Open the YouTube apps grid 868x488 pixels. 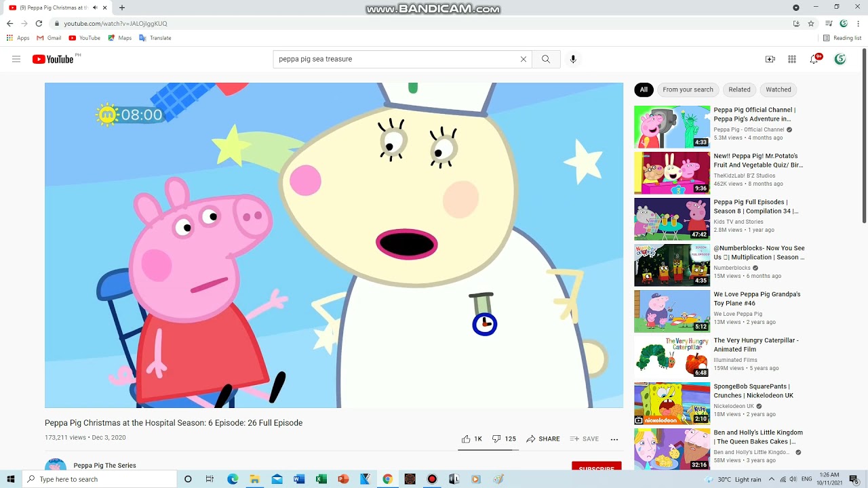click(x=792, y=59)
